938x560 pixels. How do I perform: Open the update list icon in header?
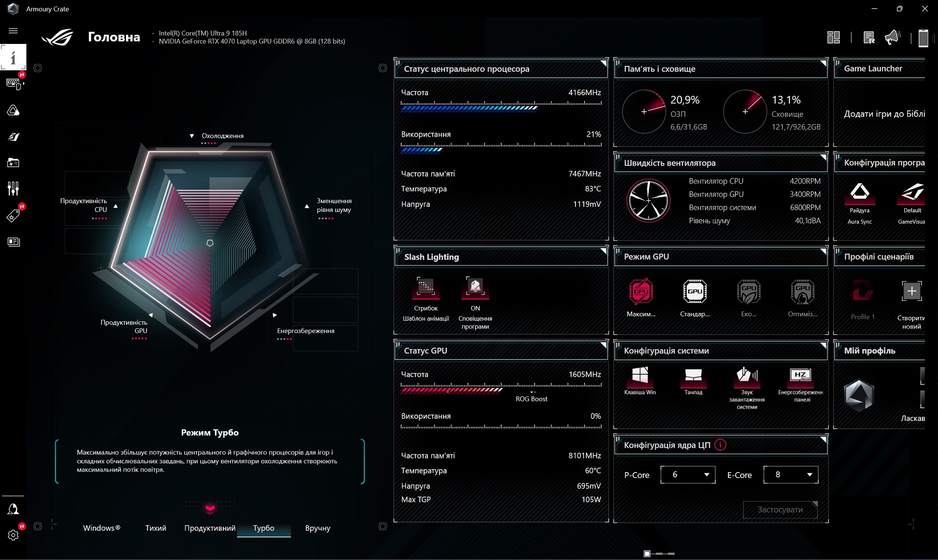(869, 38)
